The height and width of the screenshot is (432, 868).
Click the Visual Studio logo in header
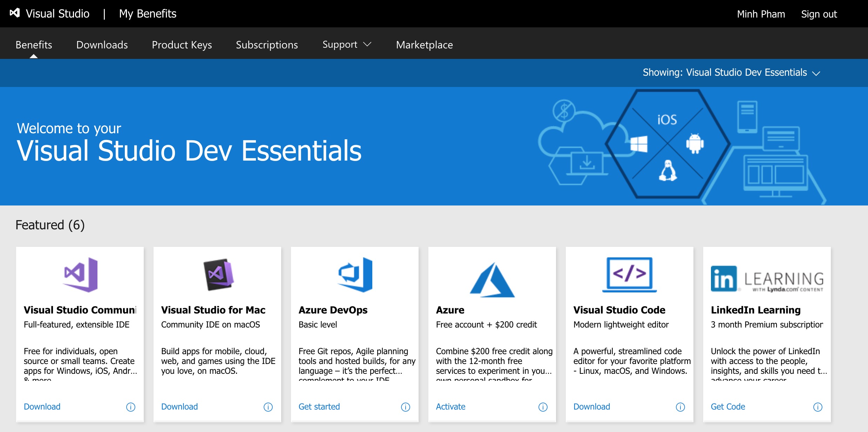(15, 13)
